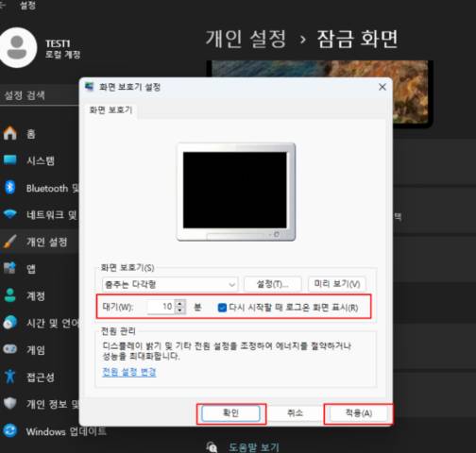
Task: Open Gaming (게임) controller icon
Action: 10,349
